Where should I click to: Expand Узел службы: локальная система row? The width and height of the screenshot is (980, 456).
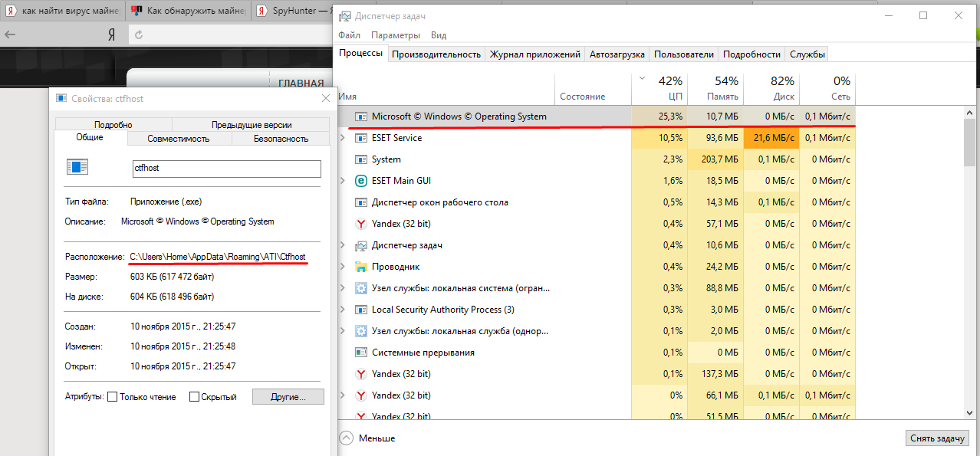pyautogui.click(x=343, y=288)
